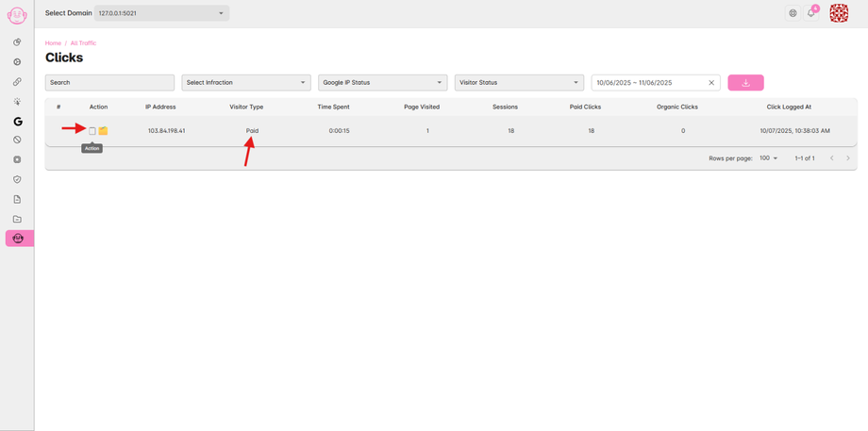This screenshot has width=868, height=431.
Task: Tick the checkbox in the 103.84.198.41 row
Action: (92, 131)
